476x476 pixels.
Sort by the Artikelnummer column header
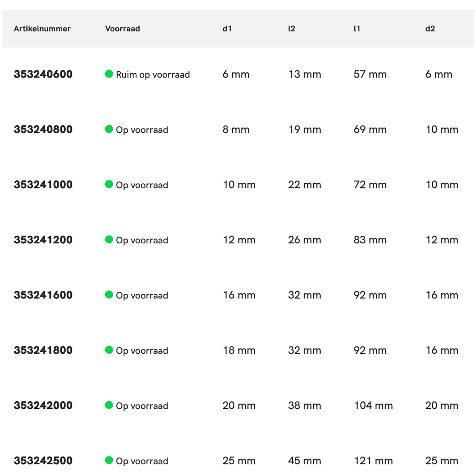(42, 29)
